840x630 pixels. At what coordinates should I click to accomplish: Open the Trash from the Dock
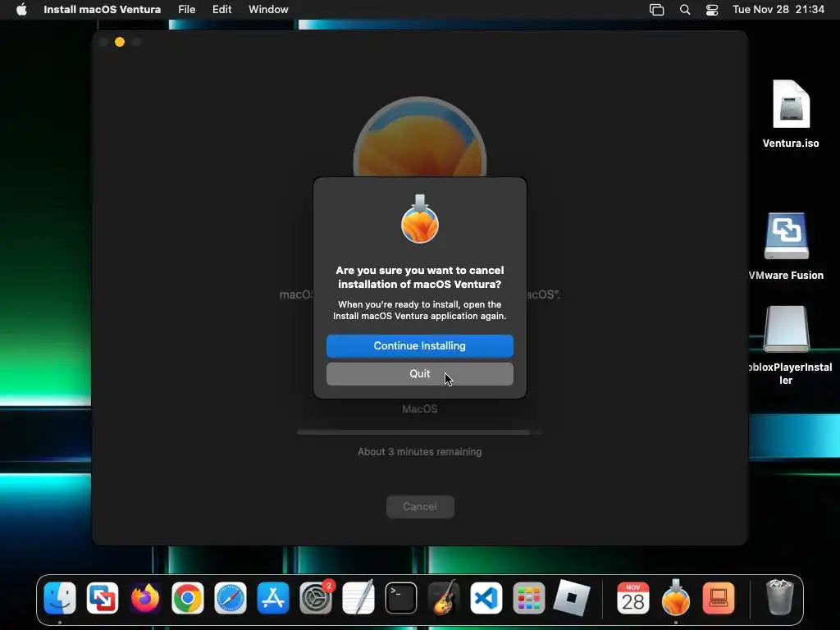click(780, 597)
